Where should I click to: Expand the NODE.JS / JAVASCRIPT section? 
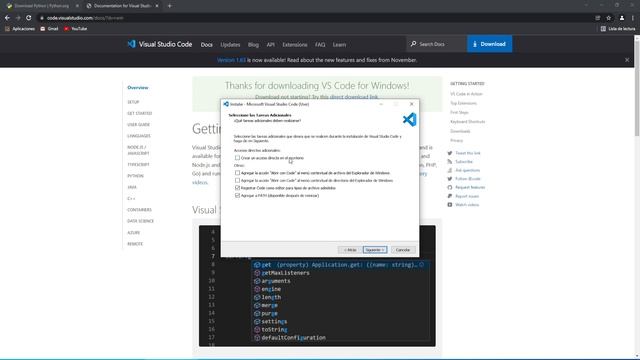(138, 150)
